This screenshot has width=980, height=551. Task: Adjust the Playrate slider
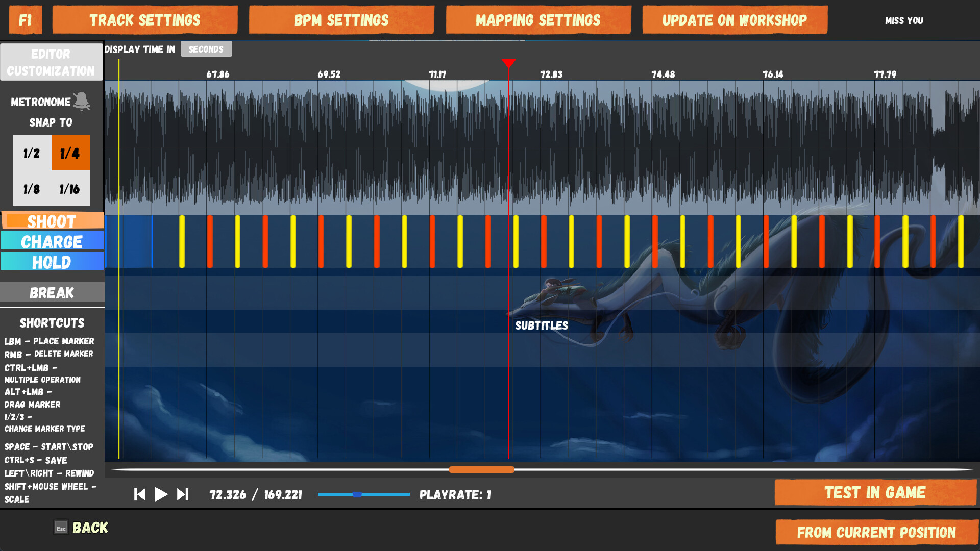pos(357,494)
